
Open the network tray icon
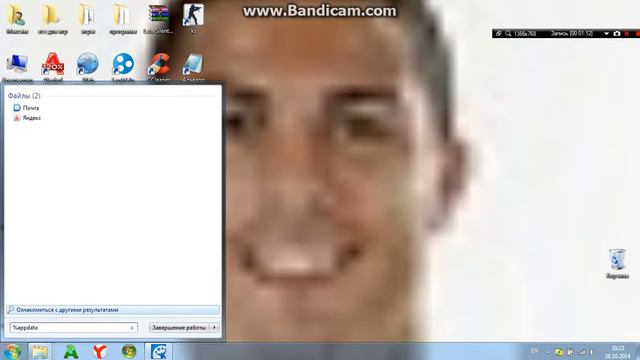click(582, 352)
